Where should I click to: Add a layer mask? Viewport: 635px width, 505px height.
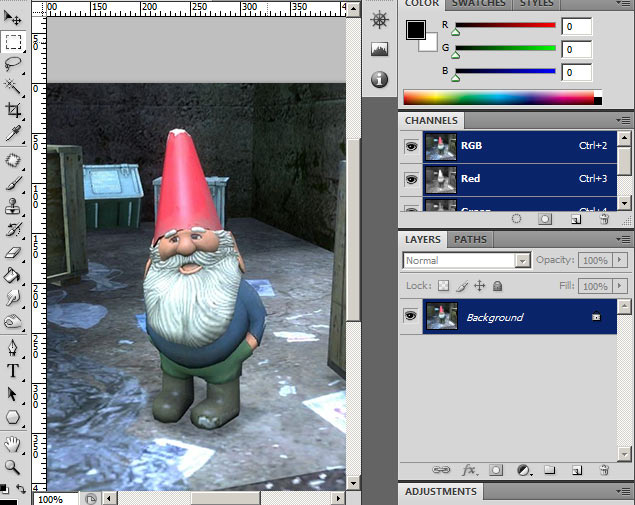click(496, 470)
